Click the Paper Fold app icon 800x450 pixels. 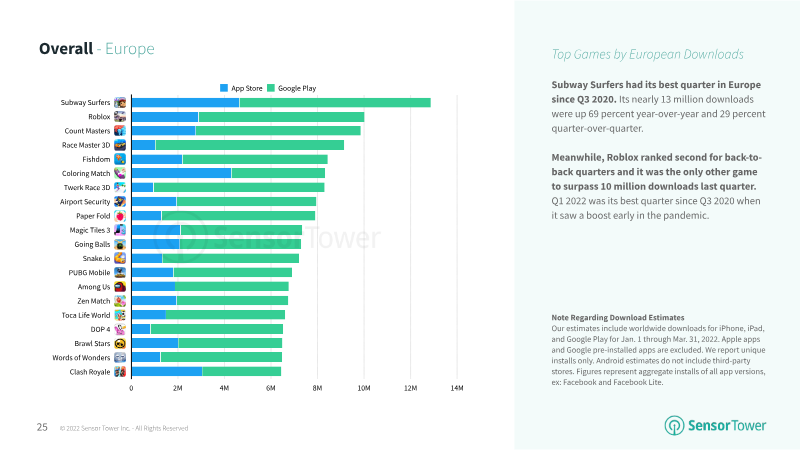click(120, 216)
